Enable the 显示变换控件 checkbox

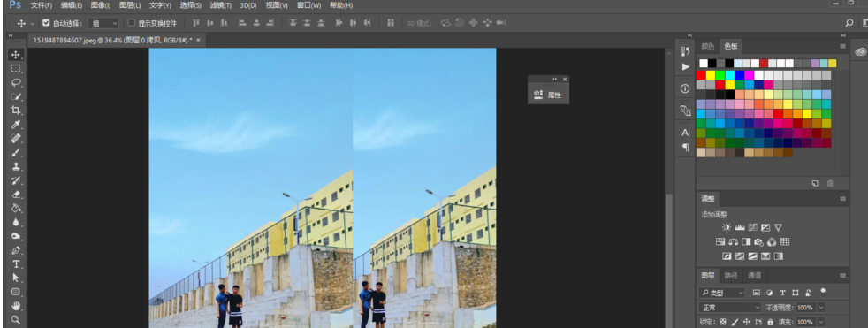131,23
